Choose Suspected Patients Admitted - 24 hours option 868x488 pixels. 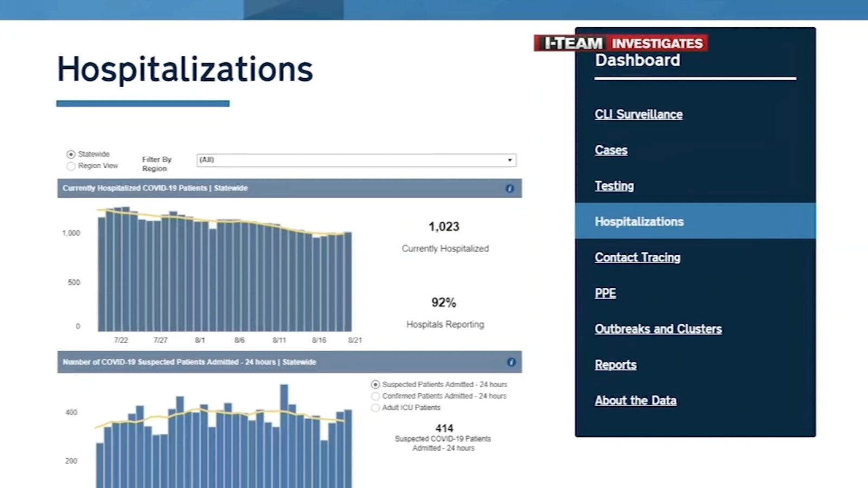pos(375,384)
